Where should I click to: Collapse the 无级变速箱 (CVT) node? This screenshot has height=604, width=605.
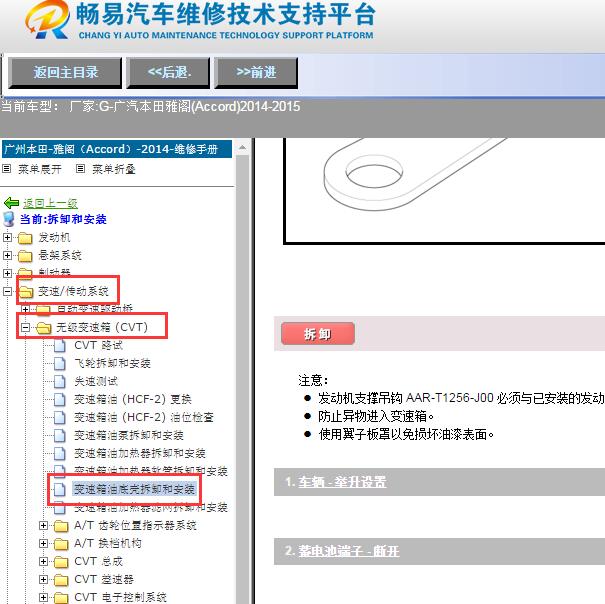[x=25, y=328]
